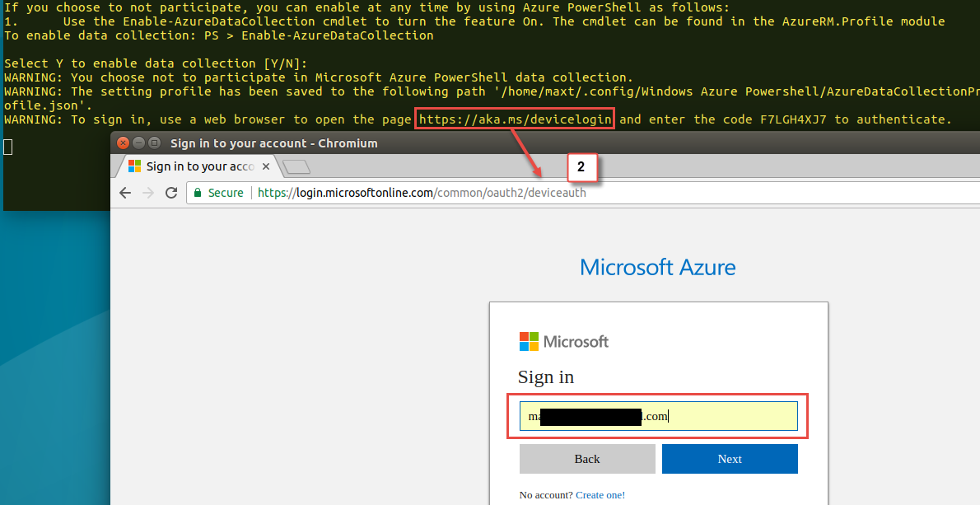This screenshot has height=505, width=980.
Task: Maximize the Chromium window
Action: [154, 143]
